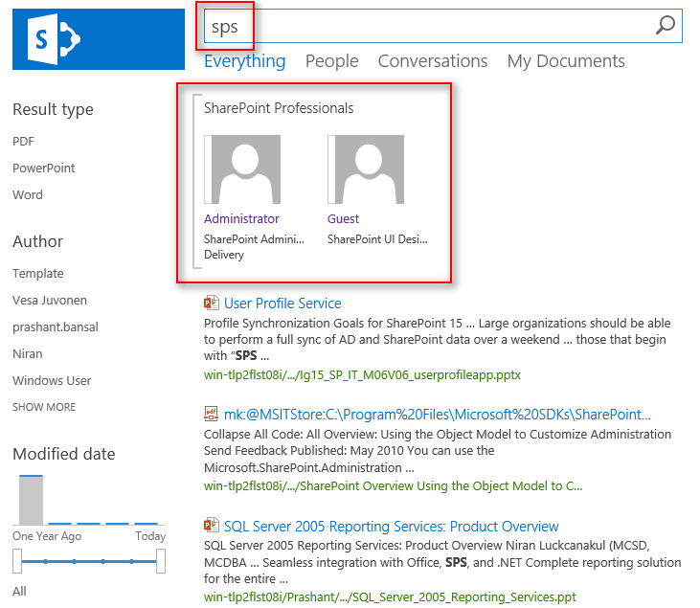
Task: Filter by author prashant.bansal
Action: [x=56, y=327]
